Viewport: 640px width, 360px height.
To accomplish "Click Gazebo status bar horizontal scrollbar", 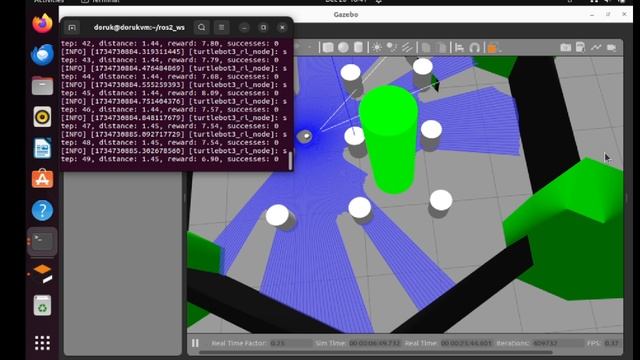I will click(376, 352).
